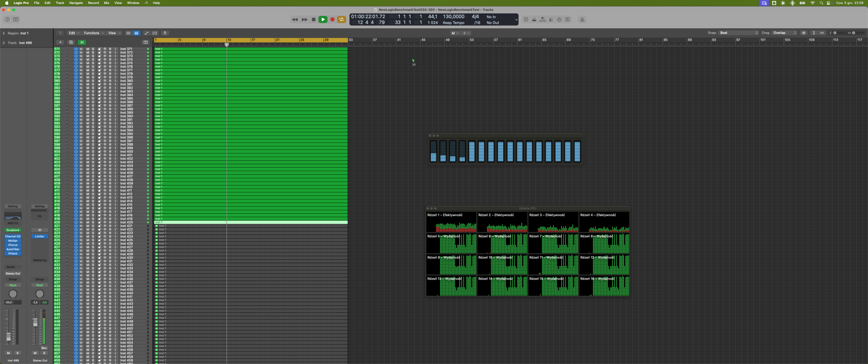Toggle the green Hide tracks H button
The width and height of the screenshot is (868, 364).
coord(82,42)
